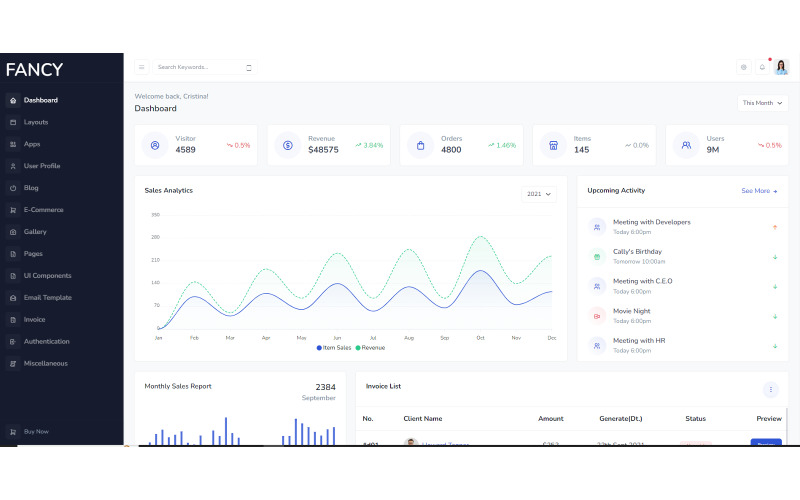
Task: Click the Revenue dollar icon
Action: point(288,145)
